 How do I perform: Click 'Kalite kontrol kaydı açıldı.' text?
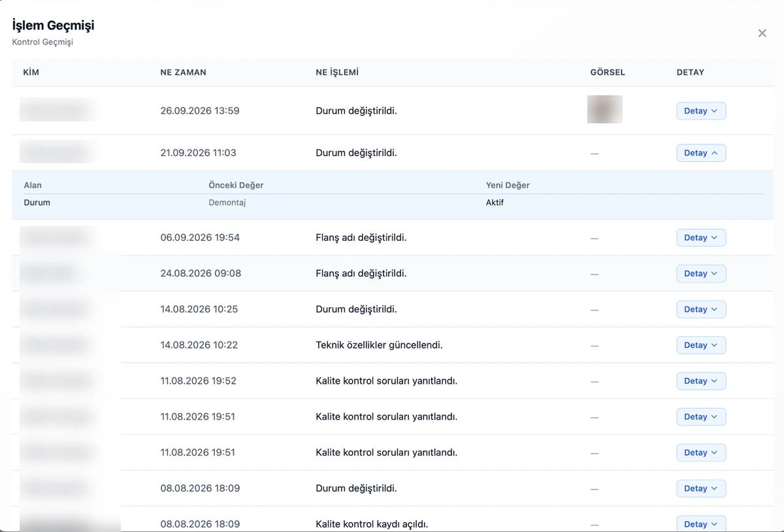[x=372, y=524]
